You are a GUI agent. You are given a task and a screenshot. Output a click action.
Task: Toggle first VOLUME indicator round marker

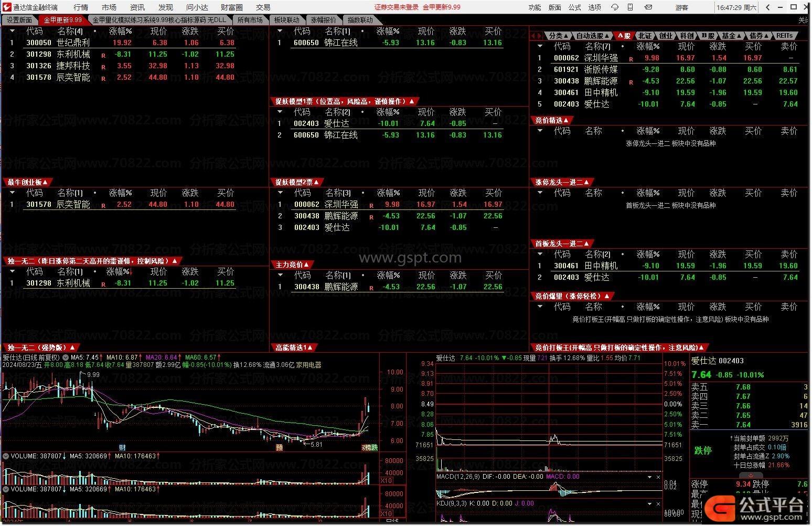(x=6, y=456)
